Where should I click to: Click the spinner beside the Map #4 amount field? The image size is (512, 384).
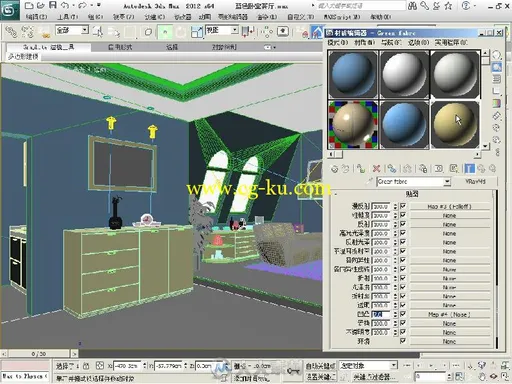[395, 314]
